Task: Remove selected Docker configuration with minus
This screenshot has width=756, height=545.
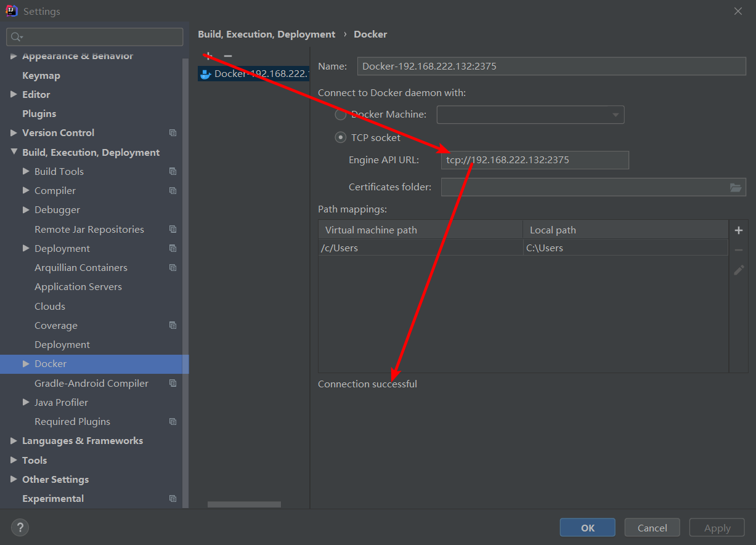Action: tap(228, 56)
